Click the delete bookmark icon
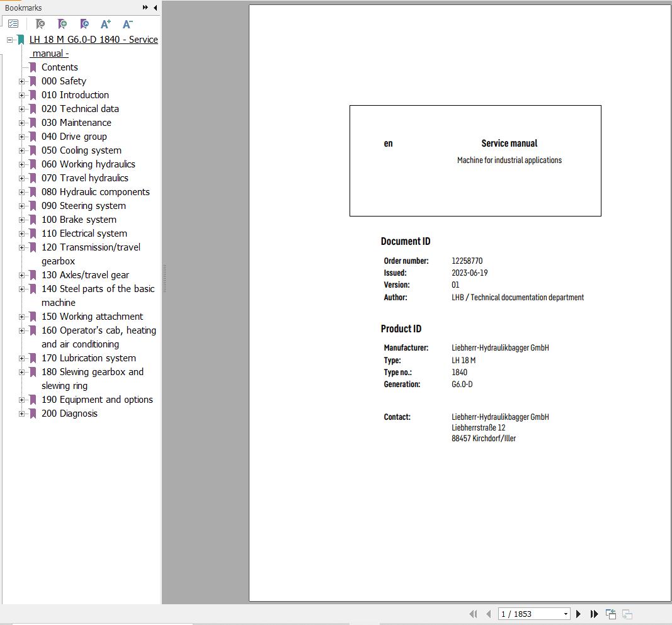672x625 pixels. 40,24
